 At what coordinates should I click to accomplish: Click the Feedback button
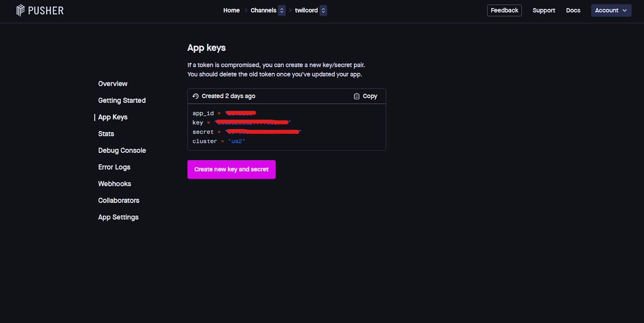click(x=504, y=10)
